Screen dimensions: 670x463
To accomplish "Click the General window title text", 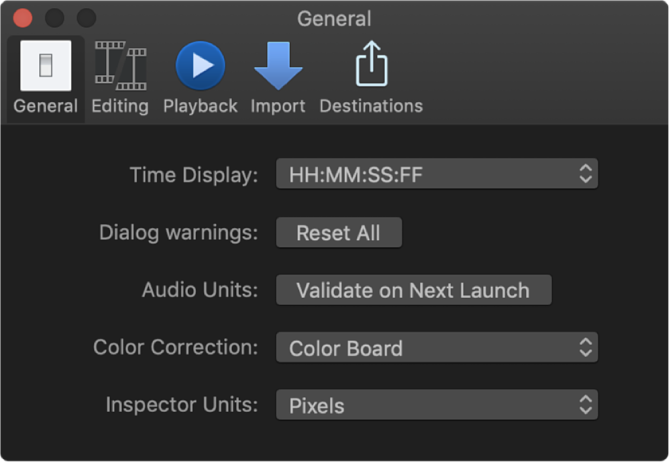I will tap(334, 19).
